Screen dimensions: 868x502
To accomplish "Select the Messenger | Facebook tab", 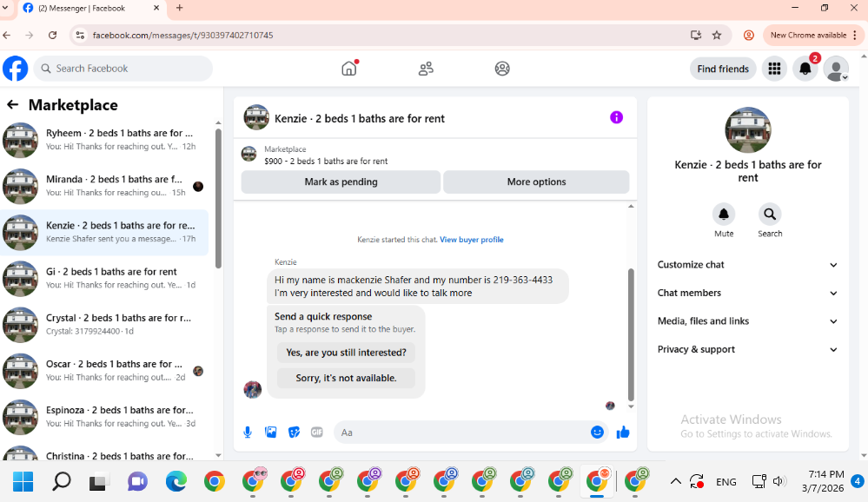I will tap(91, 9).
